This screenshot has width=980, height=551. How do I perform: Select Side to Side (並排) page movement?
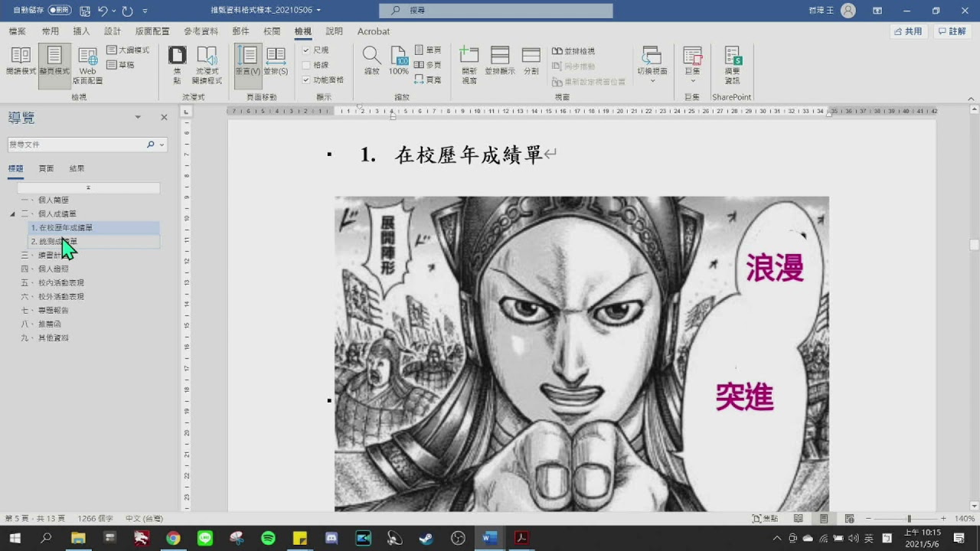[276, 60]
